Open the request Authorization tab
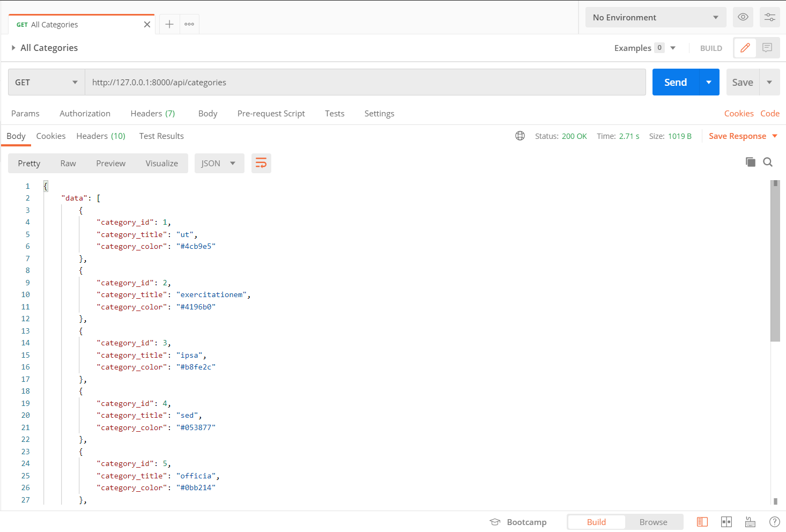This screenshot has width=786, height=532. [x=85, y=113]
